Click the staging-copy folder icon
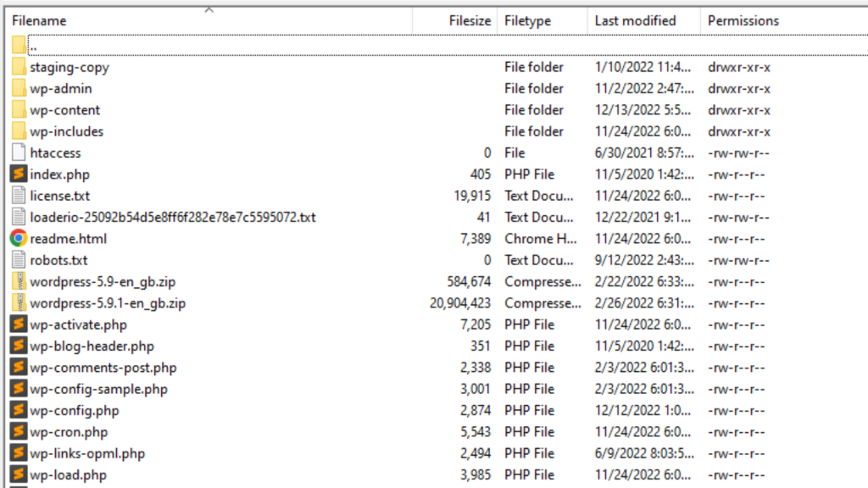 click(19, 67)
